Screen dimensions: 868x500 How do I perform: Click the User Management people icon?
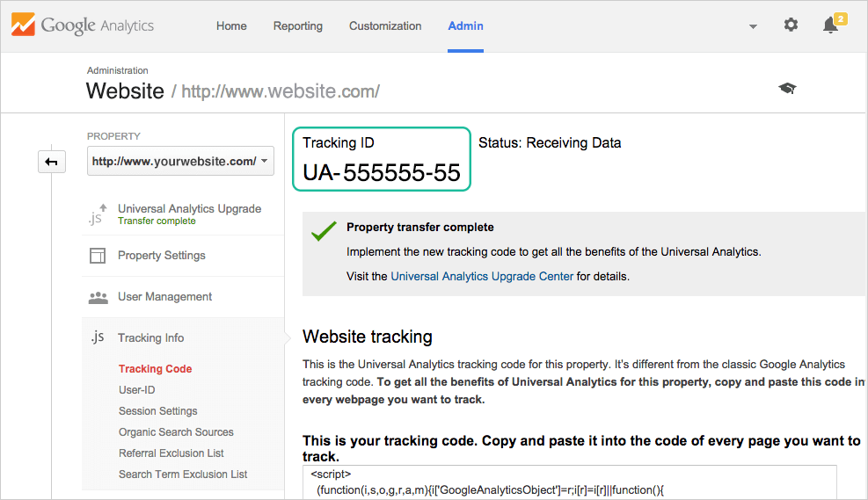(x=98, y=298)
